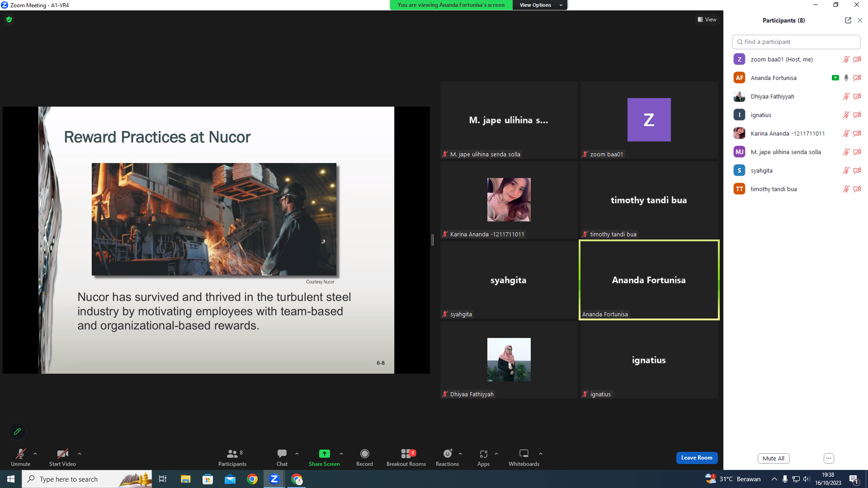This screenshot has width=868, height=488.
Task: Open more options in Participants panel
Action: pyautogui.click(x=829, y=458)
